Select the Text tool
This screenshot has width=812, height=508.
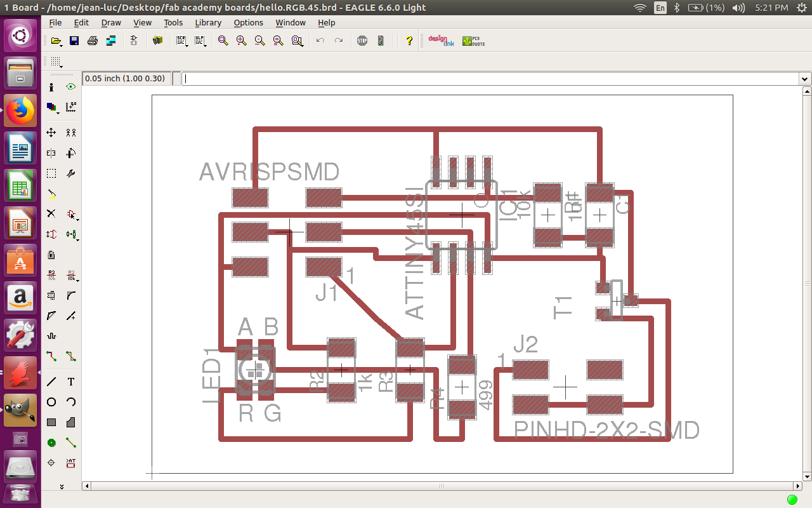pyautogui.click(x=71, y=382)
